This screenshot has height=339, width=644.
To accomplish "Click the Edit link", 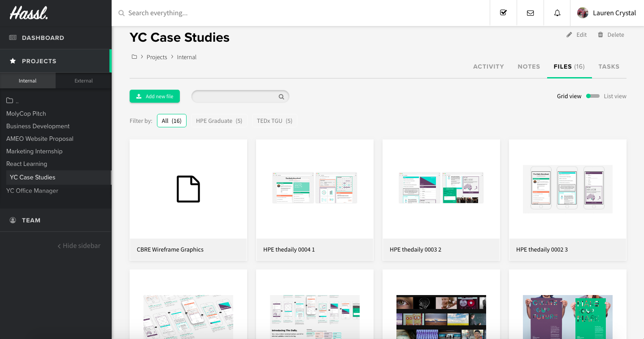I will click(581, 35).
